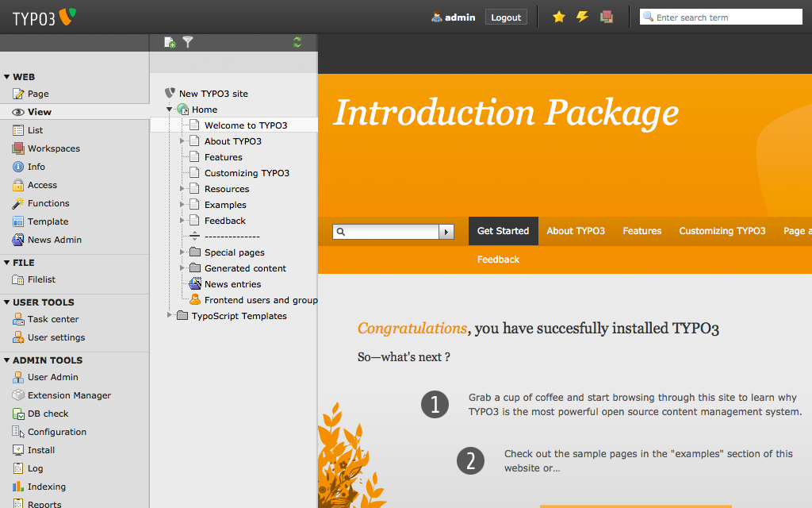Click the Logout button
The image size is (812, 508).
pos(506,17)
